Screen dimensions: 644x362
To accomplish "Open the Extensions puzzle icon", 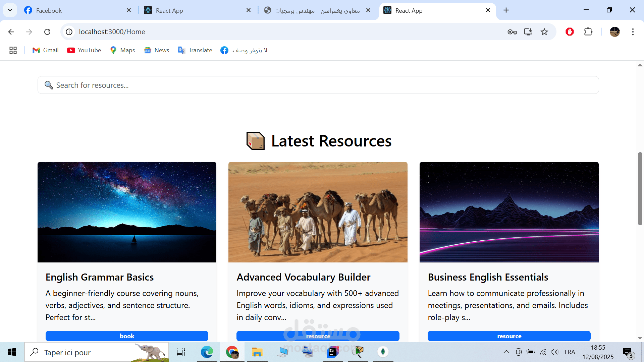I will tap(588, 32).
